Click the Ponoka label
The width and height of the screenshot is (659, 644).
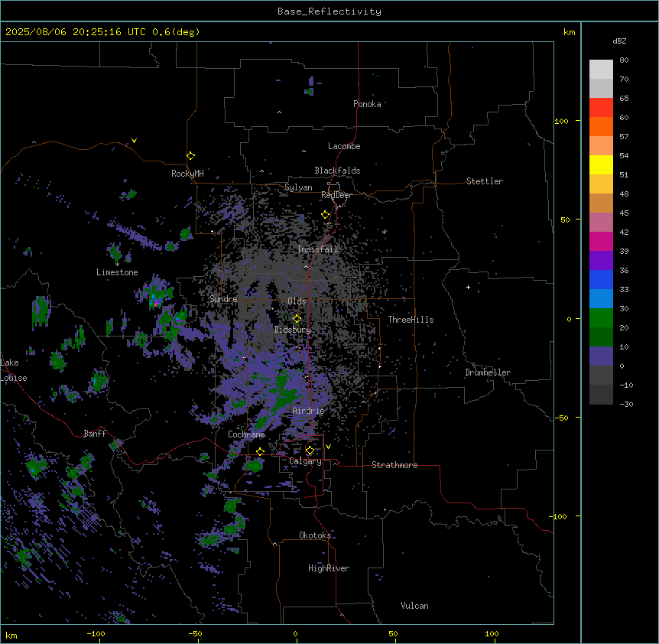point(367,104)
